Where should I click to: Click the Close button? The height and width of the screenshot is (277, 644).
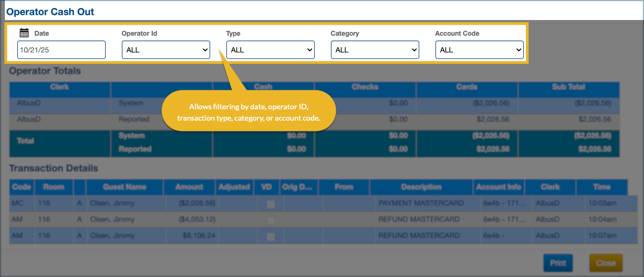(x=606, y=263)
